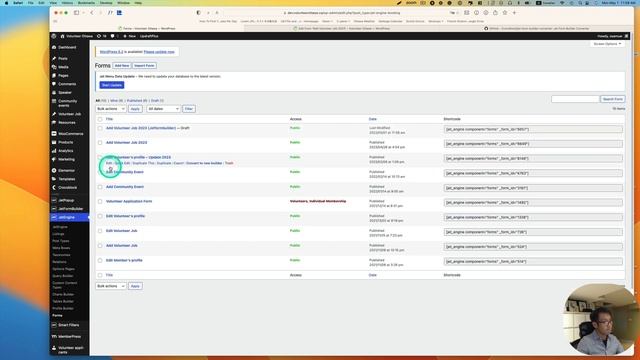
Task: Open UpdraftPlus in the admin bar
Action: pos(149,36)
